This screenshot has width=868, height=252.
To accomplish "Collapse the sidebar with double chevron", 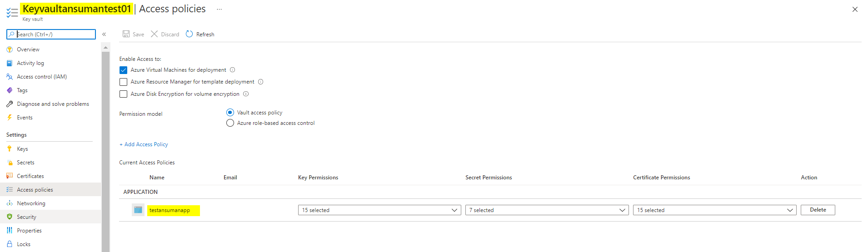I will point(104,34).
